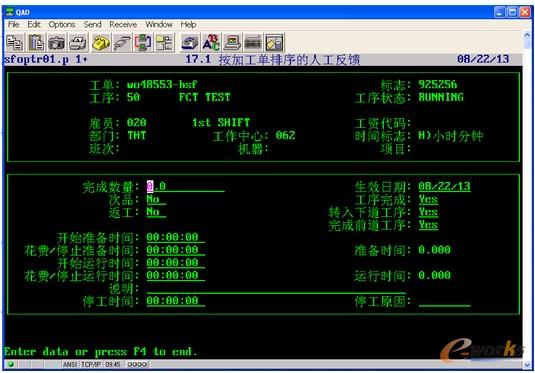Open the Window menu
The height and width of the screenshot is (373, 535).
[159, 25]
